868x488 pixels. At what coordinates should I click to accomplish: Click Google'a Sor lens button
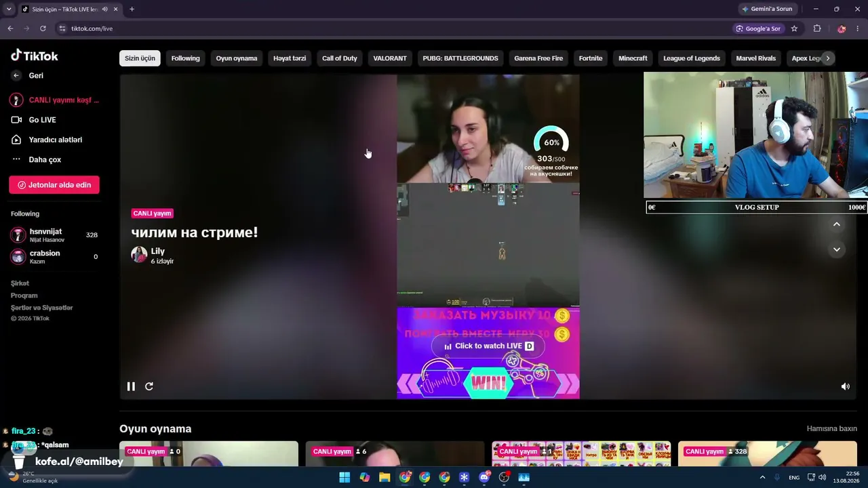pos(759,28)
